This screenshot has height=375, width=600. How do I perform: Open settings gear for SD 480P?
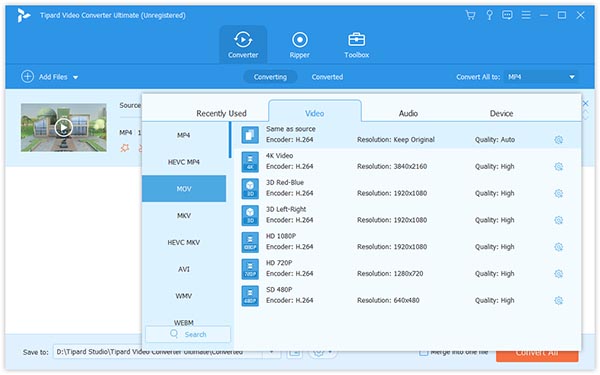coord(559,300)
